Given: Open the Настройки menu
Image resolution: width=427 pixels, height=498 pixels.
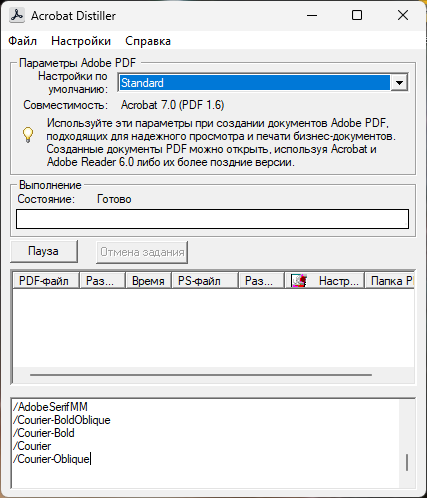Looking at the screenshot, I should [81, 41].
